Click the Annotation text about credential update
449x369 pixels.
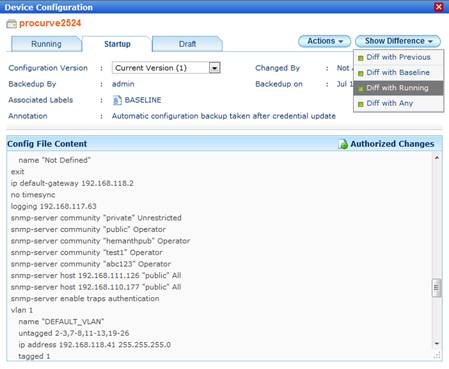pyautogui.click(x=224, y=116)
